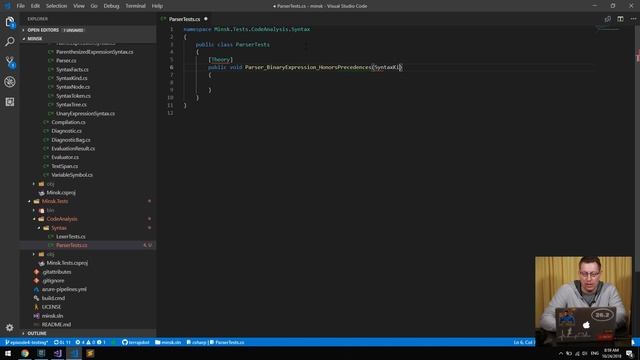Open the Source Control view
This screenshot has height=360, width=640.
click(x=9, y=62)
